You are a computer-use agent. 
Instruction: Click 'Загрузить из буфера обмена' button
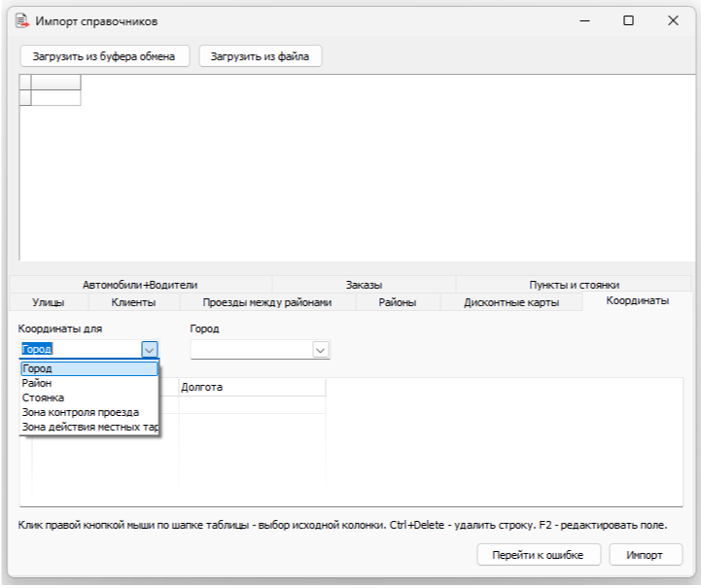pyautogui.click(x=104, y=56)
